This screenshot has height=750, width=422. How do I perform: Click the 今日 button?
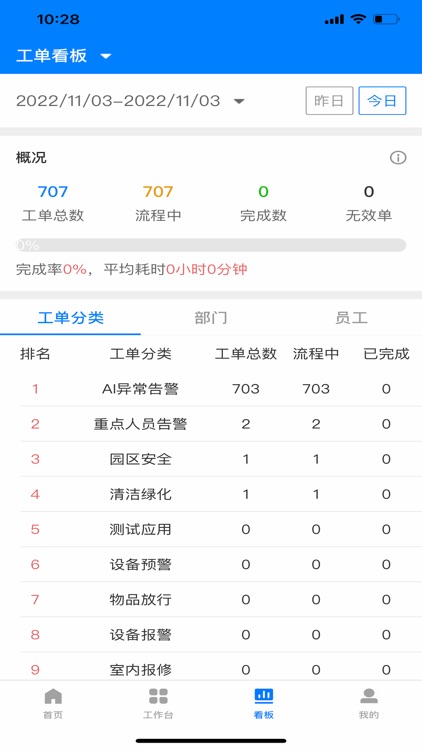pos(382,100)
